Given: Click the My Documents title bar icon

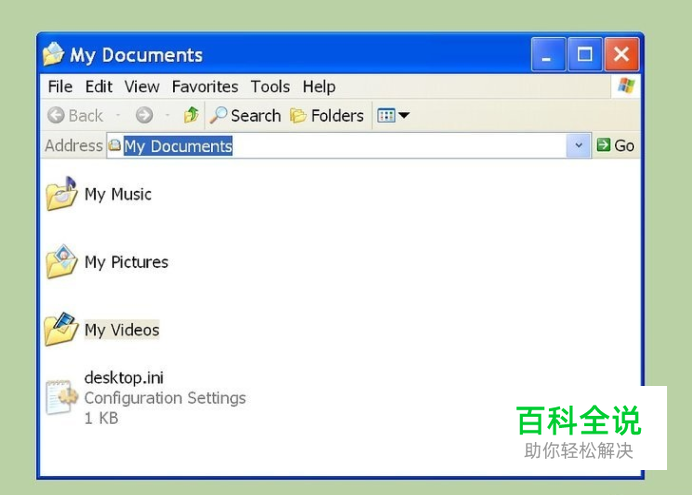Looking at the screenshot, I should [53, 54].
